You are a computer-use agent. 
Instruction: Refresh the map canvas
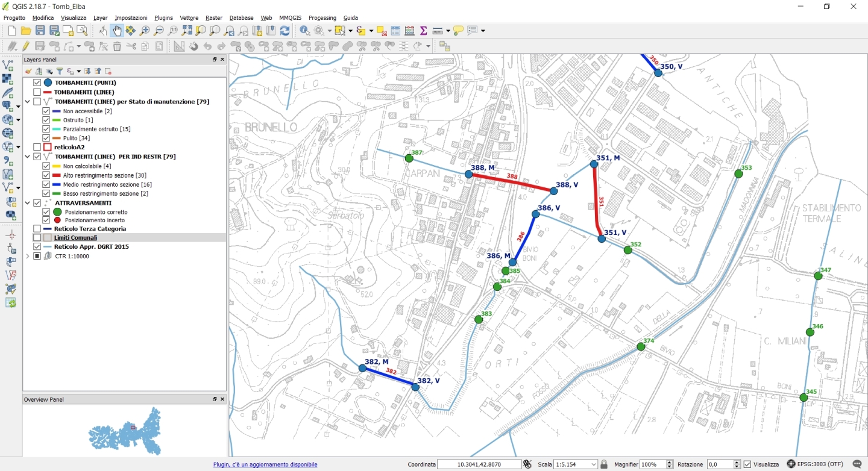(285, 31)
